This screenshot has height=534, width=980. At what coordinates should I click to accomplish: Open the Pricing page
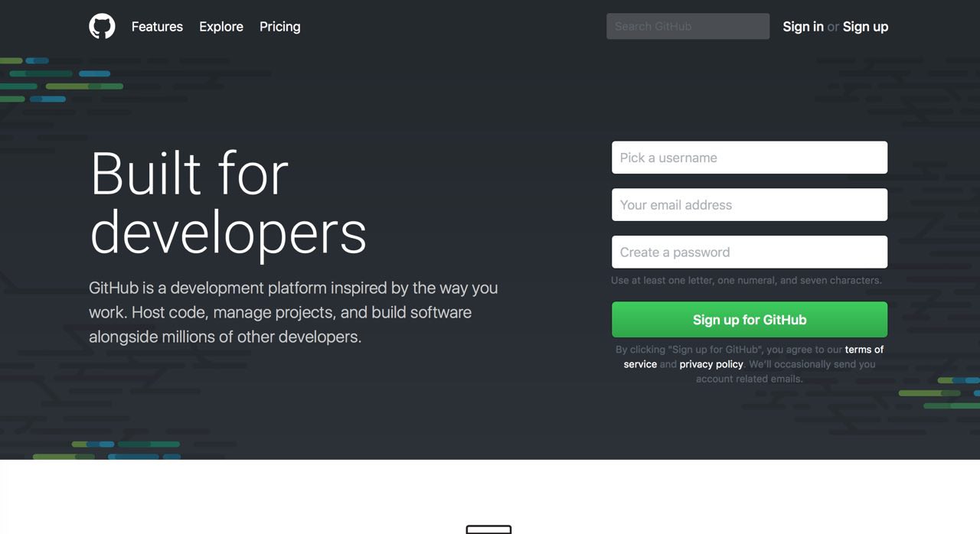pyautogui.click(x=279, y=27)
